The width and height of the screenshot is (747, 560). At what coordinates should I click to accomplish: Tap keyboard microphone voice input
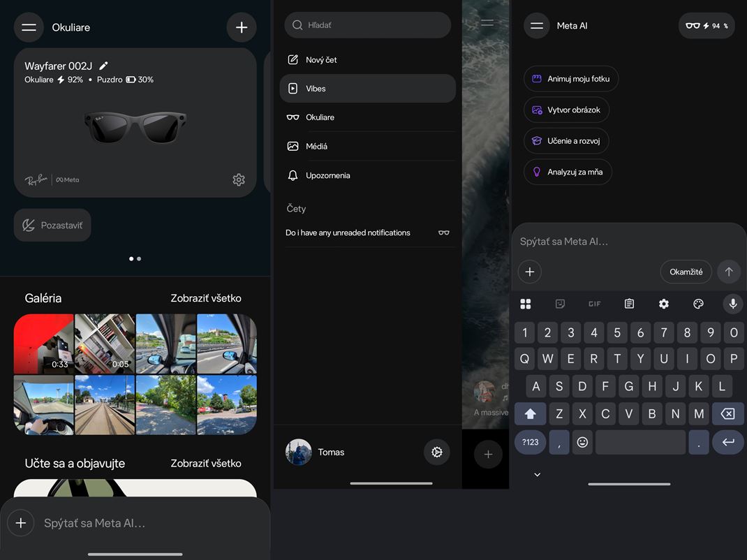[x=733, y=304]
